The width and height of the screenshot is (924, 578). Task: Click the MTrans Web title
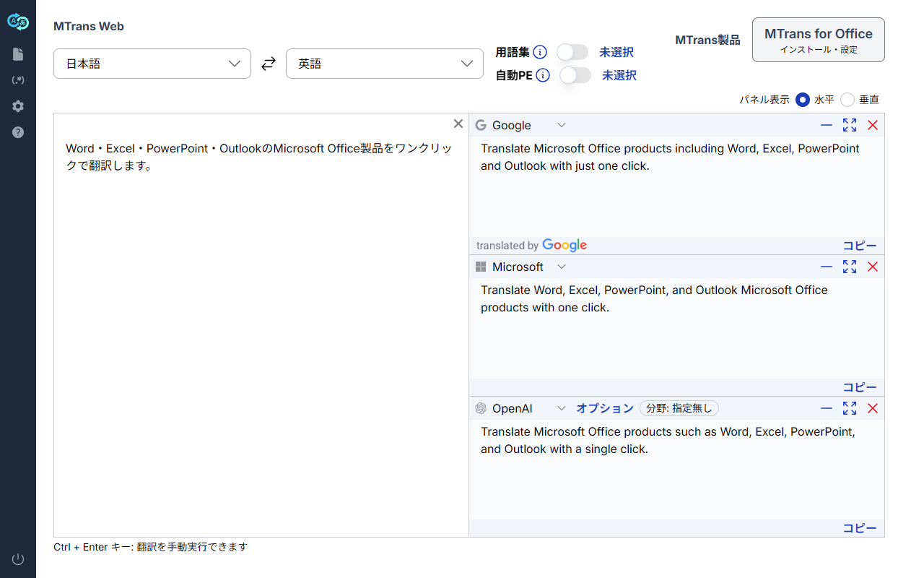click(x=89, y=26)
